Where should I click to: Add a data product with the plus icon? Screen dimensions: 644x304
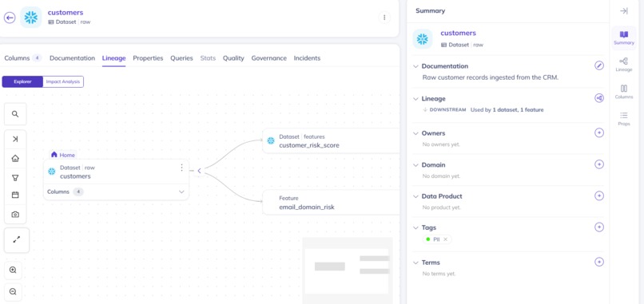tap(599, 195)
